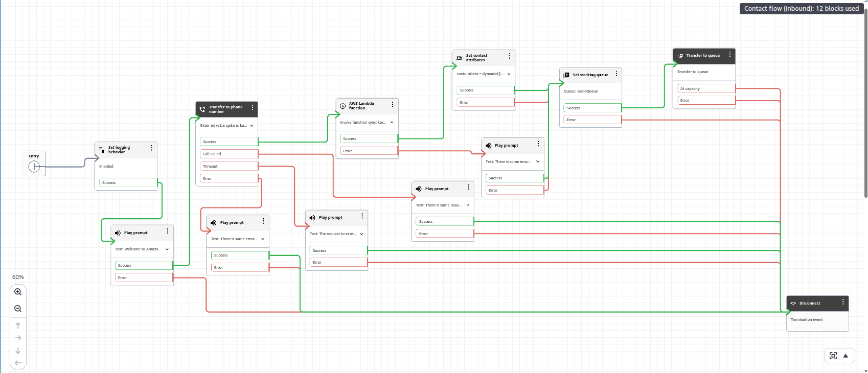Select the Set working queue block header
868x373 pixels.
(x=588, y=75)
